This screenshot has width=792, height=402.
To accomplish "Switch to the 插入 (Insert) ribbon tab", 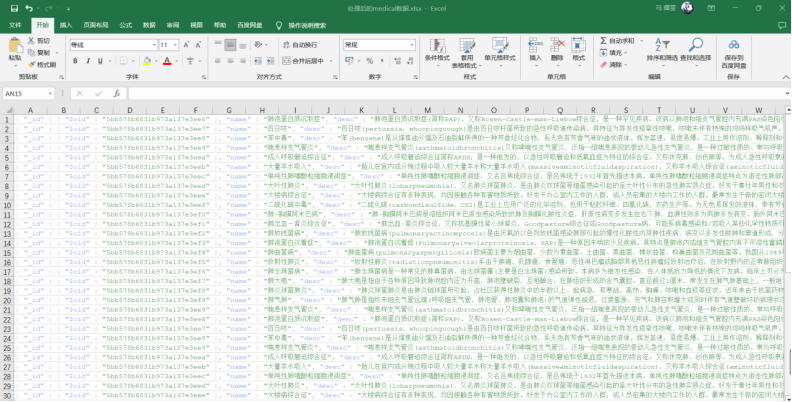I will coord(66,24).
